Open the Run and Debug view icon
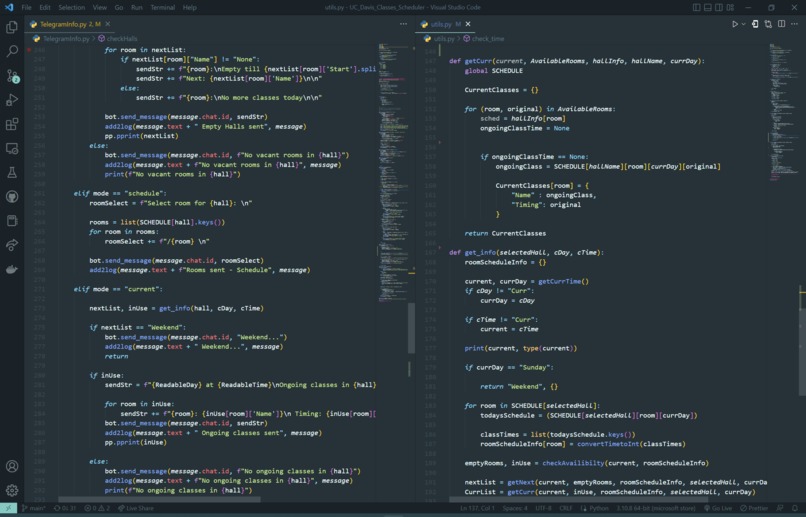Screen dimensions: 806x517 (x=12, y=100)
